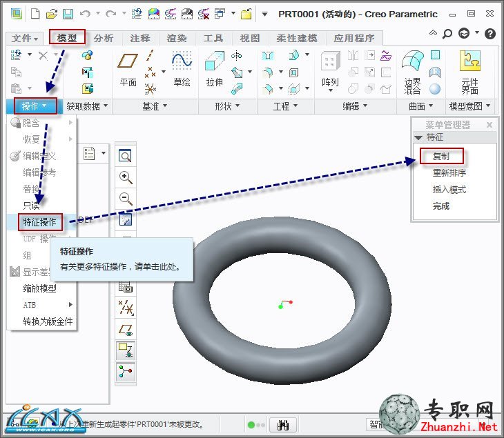
Task: Open search binoculars in status bar
Action: 283,425
